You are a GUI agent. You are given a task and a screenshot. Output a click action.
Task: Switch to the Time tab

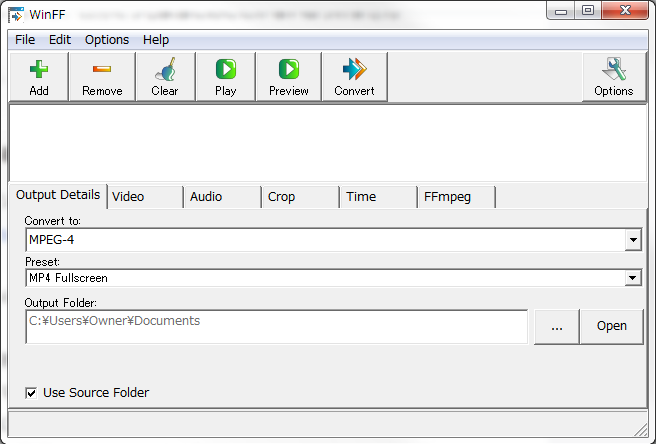click(x=378, y=197)
